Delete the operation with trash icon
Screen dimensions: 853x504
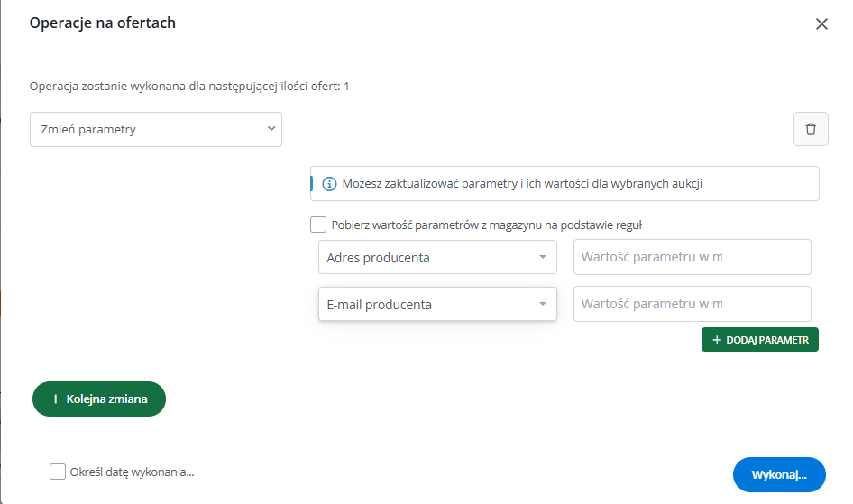tap(811, 129)
